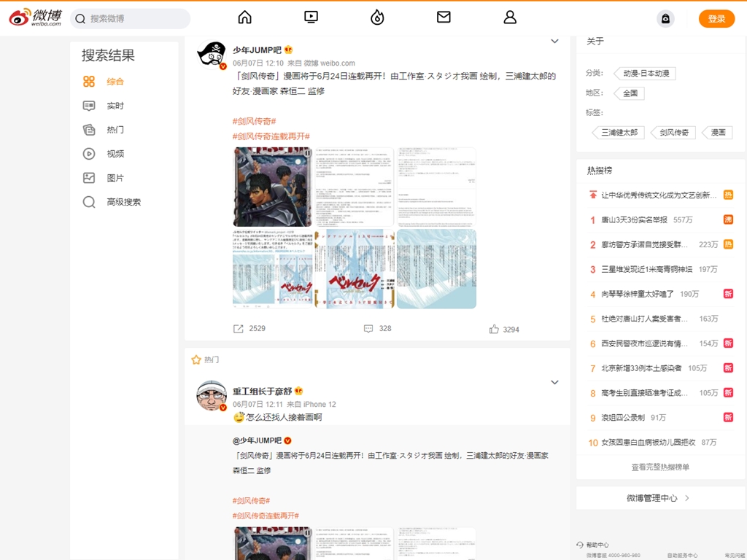Open the Weibo home icon in top navigation
The height and width of the screenshot is (560, 747).
[244, 17]
